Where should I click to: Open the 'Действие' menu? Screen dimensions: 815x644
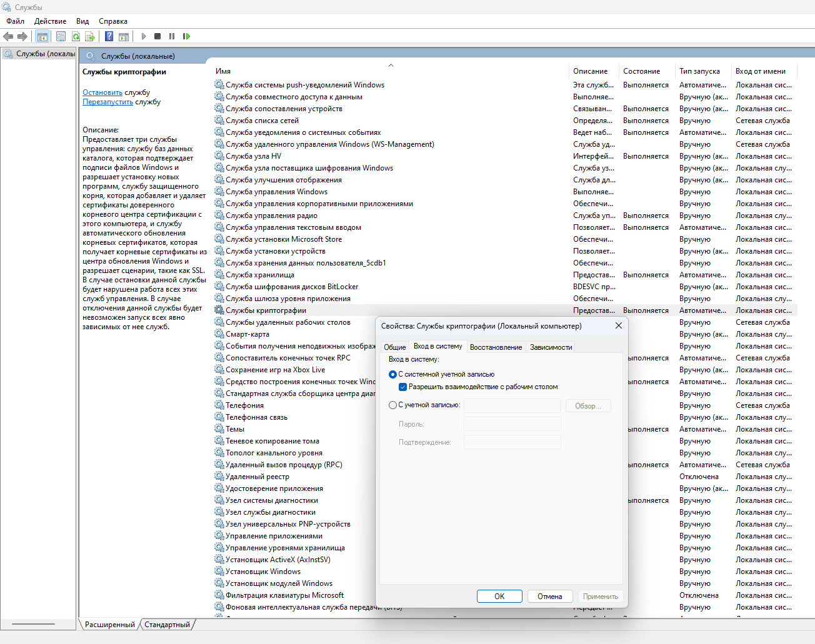[50, 21]
